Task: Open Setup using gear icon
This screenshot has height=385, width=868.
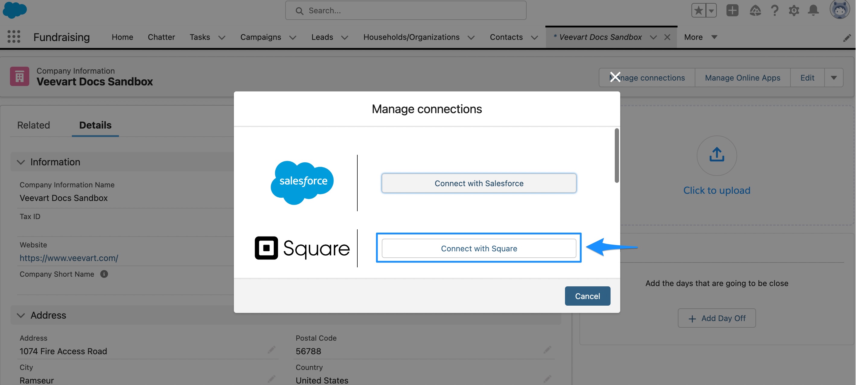Action: click(x=794, y=11)
